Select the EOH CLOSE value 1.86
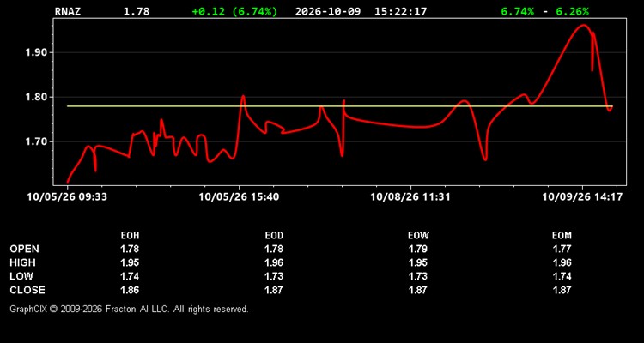The width and height of the screenshot is (644, 343). click(130, 290)
